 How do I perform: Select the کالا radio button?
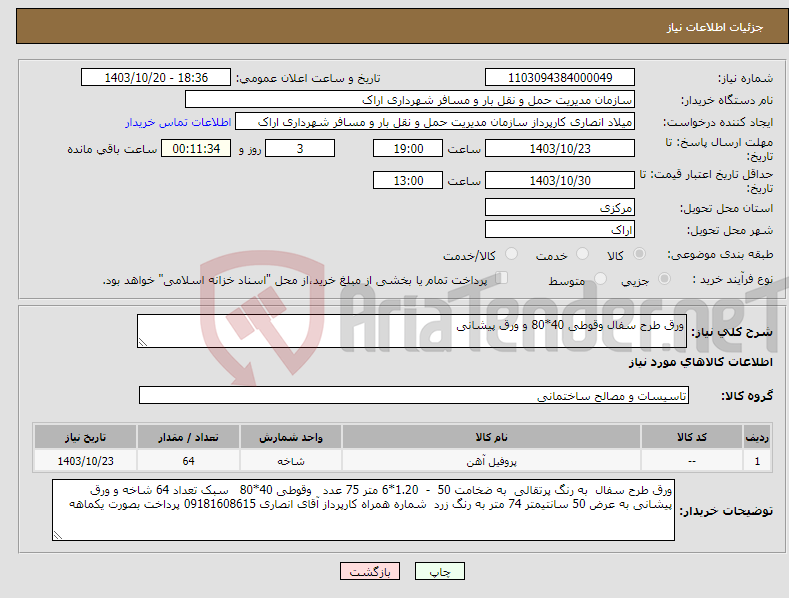(x=639, y=254)
